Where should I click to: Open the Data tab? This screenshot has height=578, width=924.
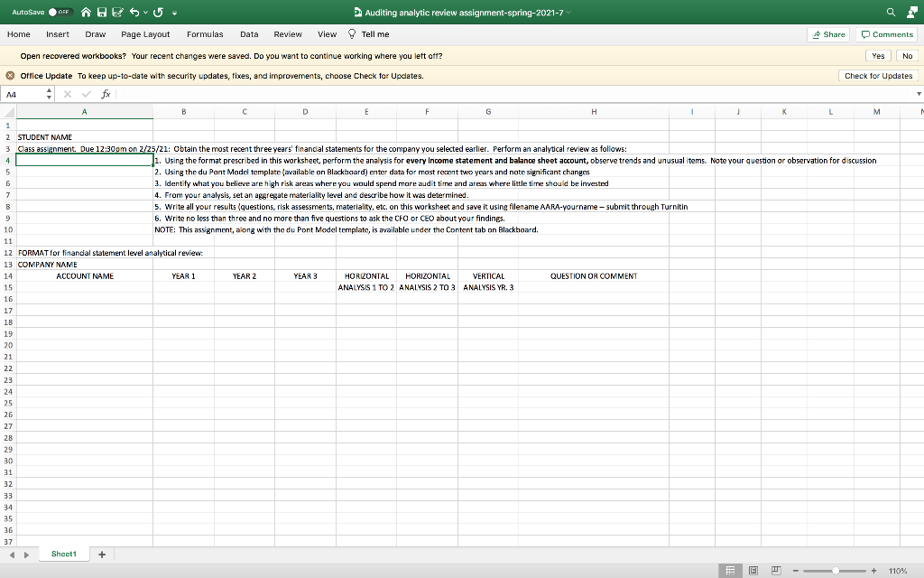[249, 34]
